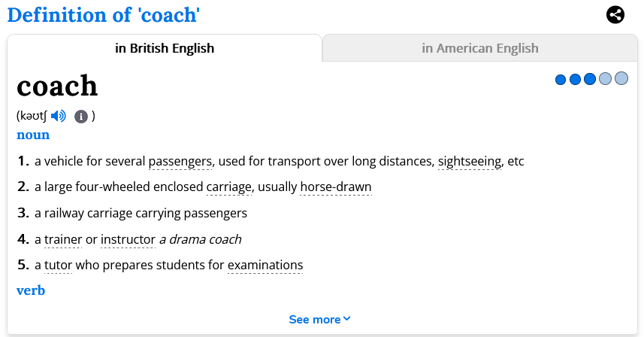
Task: Click the third word frequency dot
Action: [590, 79]
